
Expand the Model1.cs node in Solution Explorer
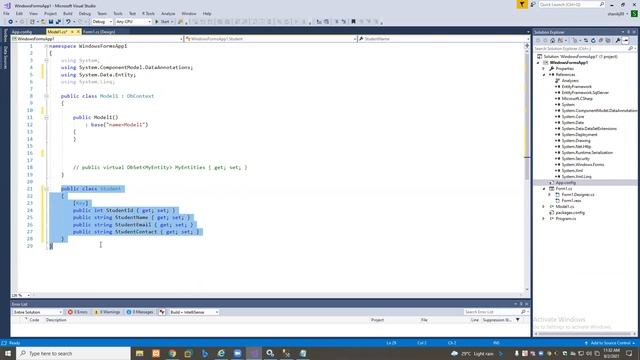tap(544, 207)
